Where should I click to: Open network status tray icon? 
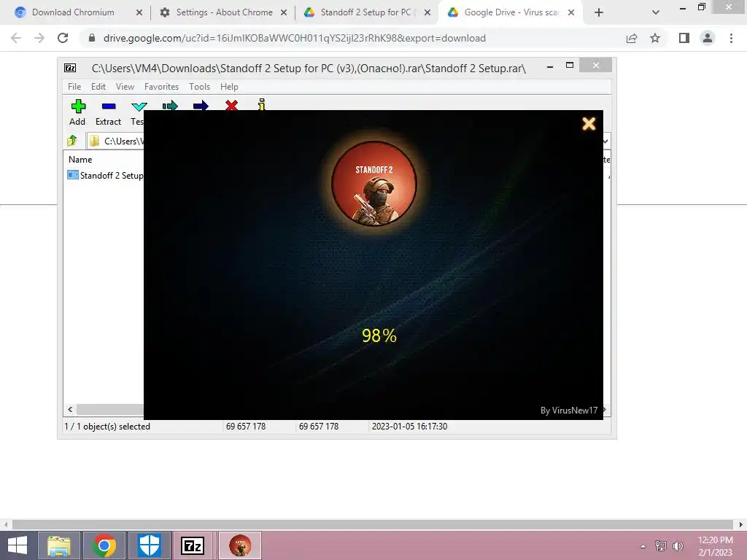[x=661, y=545]
